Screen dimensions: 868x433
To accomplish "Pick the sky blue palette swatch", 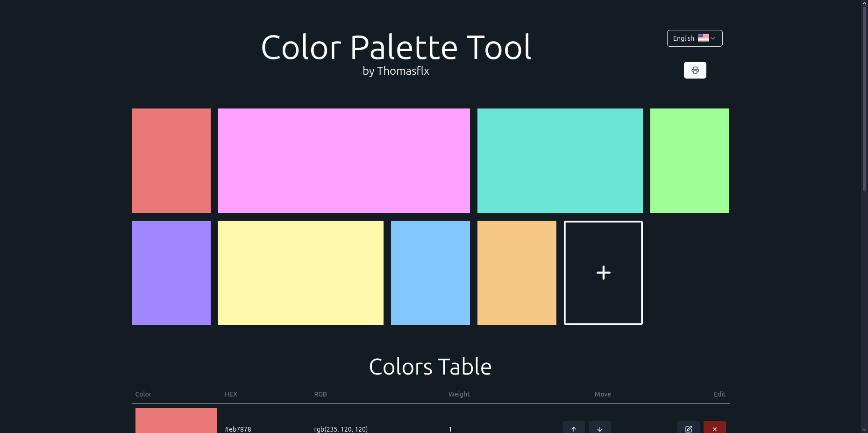I will [430, 273].
